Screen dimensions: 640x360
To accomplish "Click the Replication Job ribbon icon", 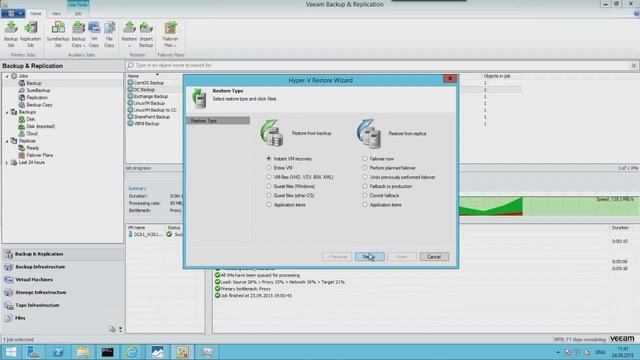I will point(31,34).
